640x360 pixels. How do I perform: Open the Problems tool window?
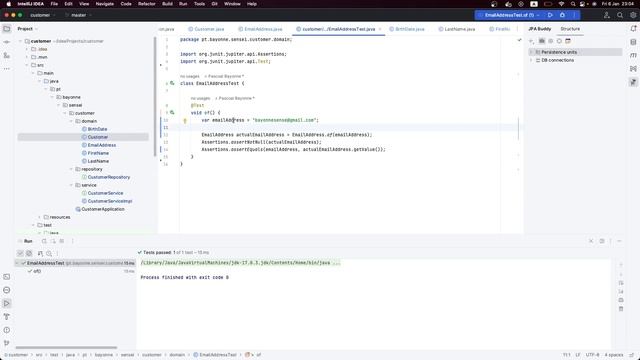(7, 330)
